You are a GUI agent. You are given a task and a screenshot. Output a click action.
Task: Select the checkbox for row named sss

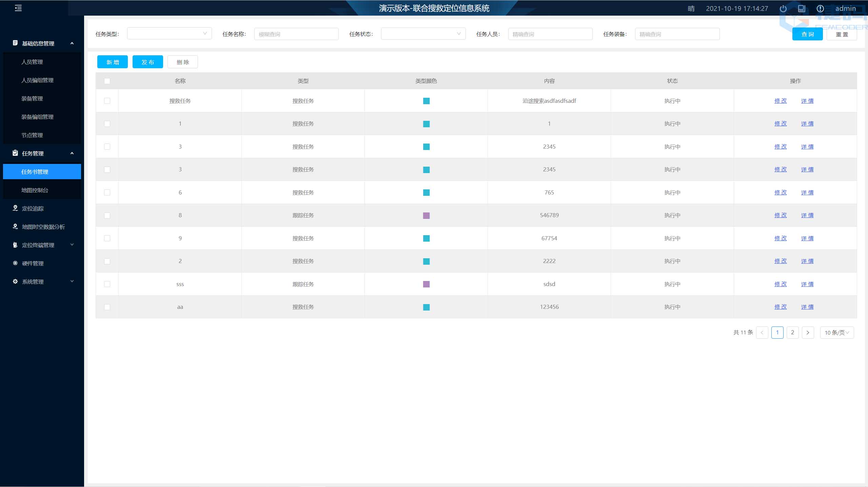pyautogui.click(x=107, y=284)
